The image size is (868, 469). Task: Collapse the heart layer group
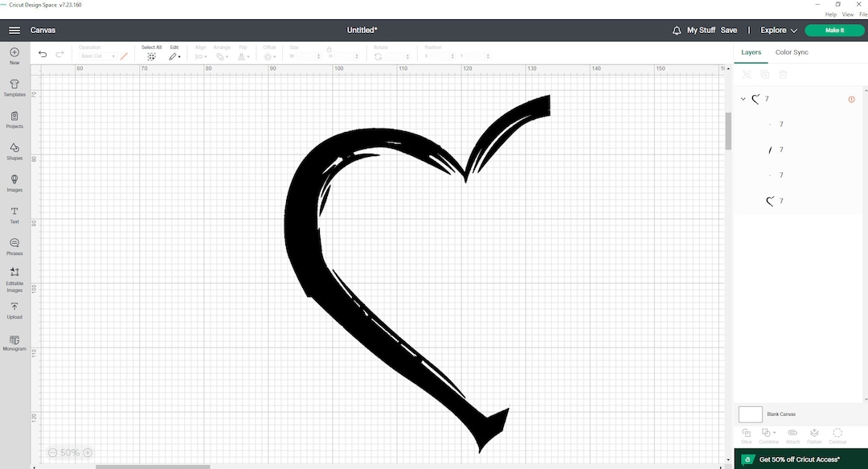click(743, 98)
